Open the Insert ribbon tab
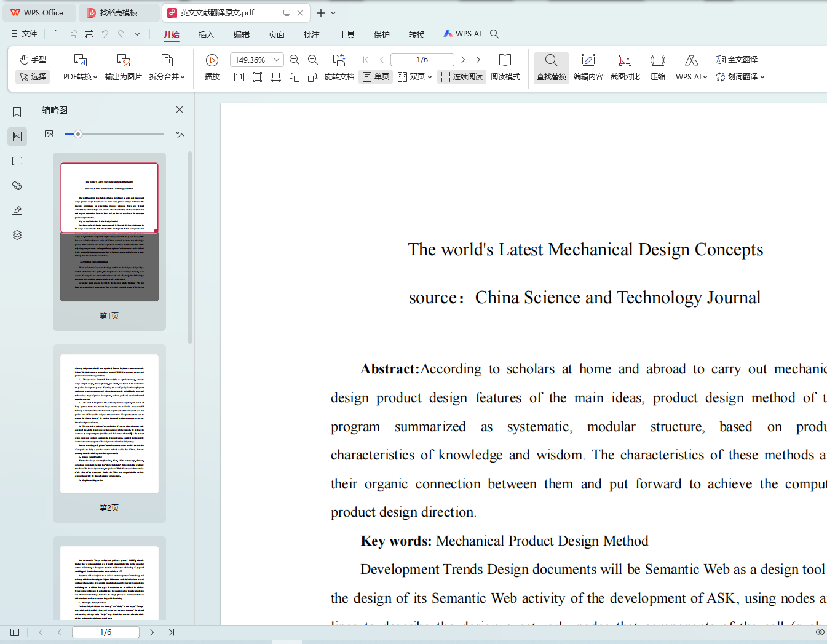Viewport: 827px width, 644px height. point(206,34)
